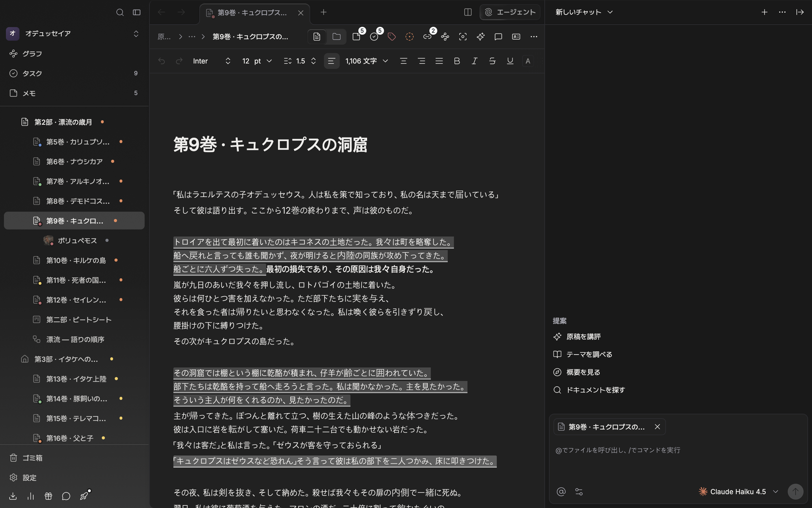Screen dimensions: 812x508
Task: Switch to document view mode icon
Action: pos(317,37)
